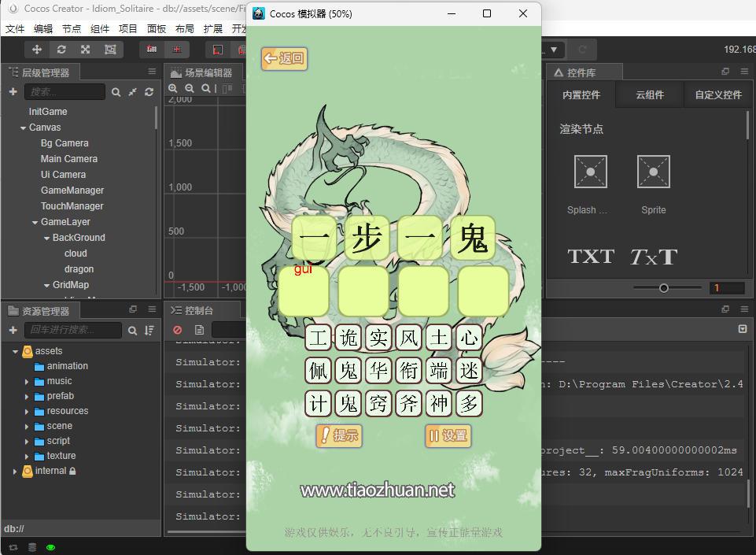Select the Scale transform tool
The image size is (756, 555).
pyautogui.click(x=85, y=50)
